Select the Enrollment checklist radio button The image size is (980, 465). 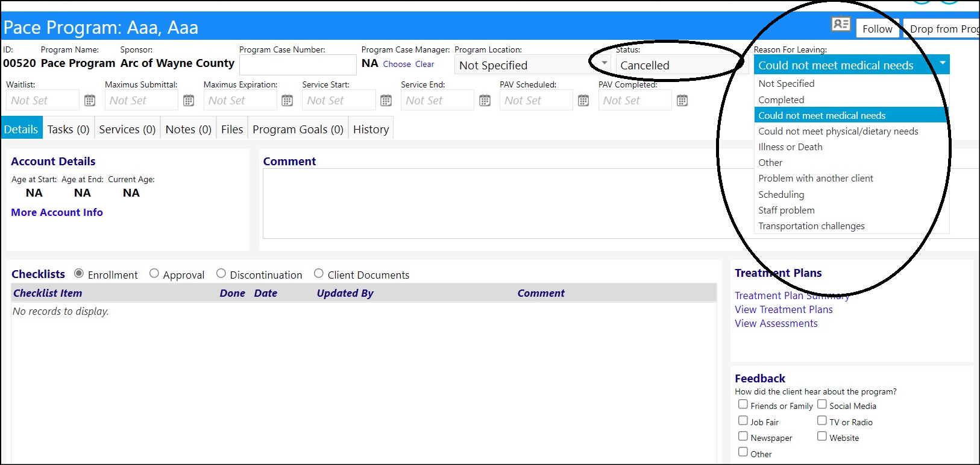click(x=79, y=273)
